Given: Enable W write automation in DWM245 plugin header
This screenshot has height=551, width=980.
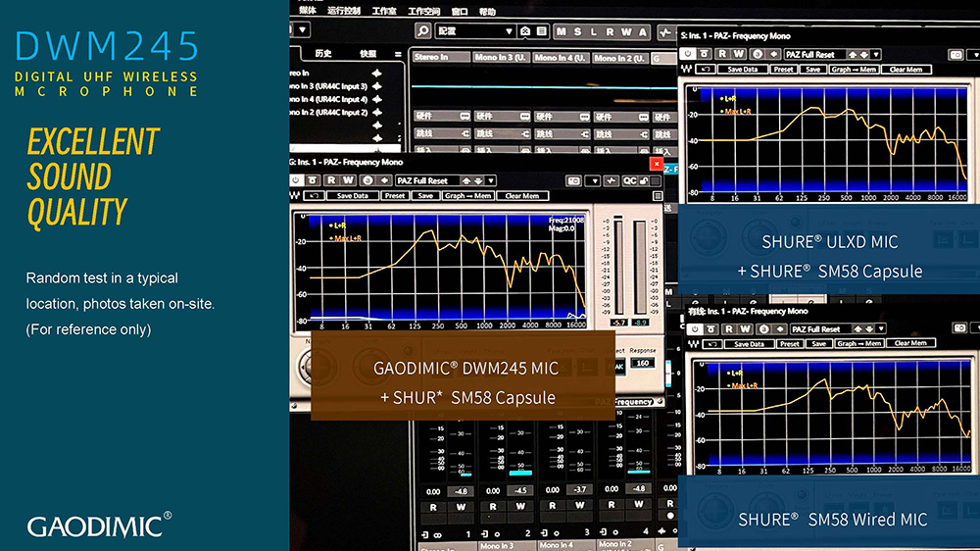Looking at the screenshot, I should point(348,180).
